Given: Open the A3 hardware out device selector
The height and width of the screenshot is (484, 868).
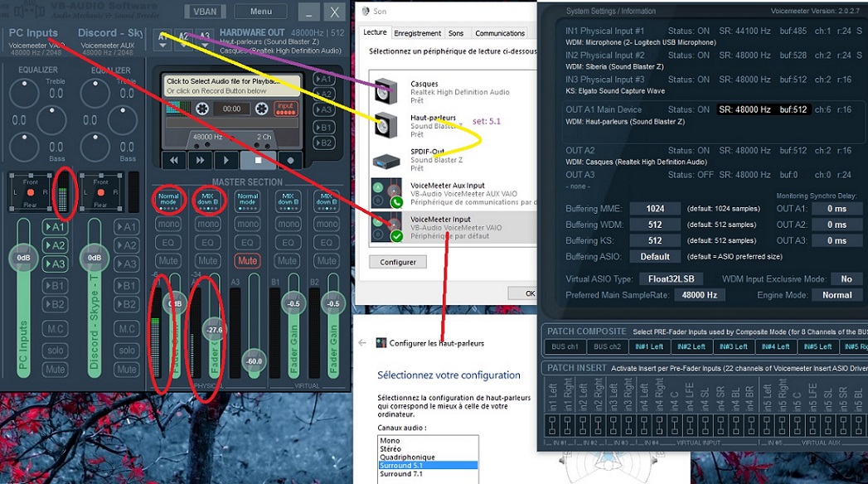Looking at the screenshot, I should click(x=205, y=40).
